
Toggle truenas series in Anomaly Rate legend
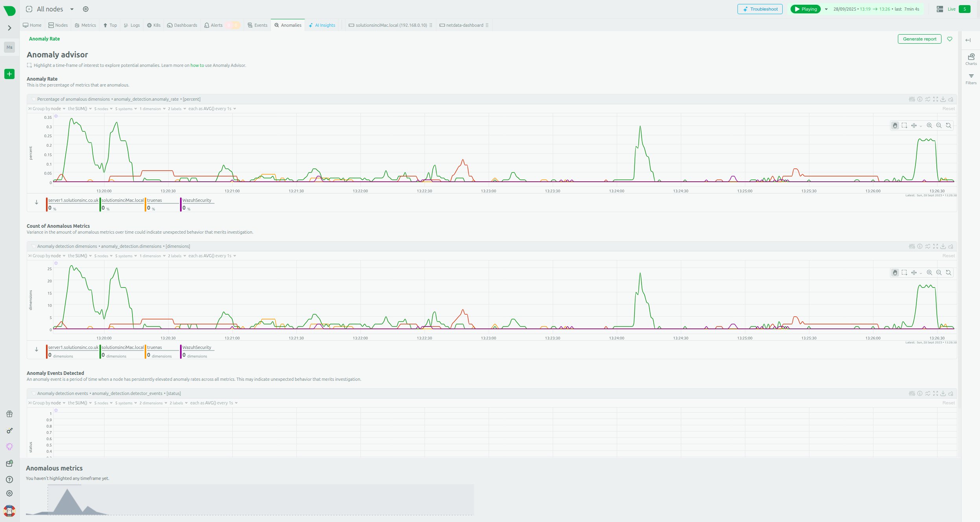coord(154,200)
